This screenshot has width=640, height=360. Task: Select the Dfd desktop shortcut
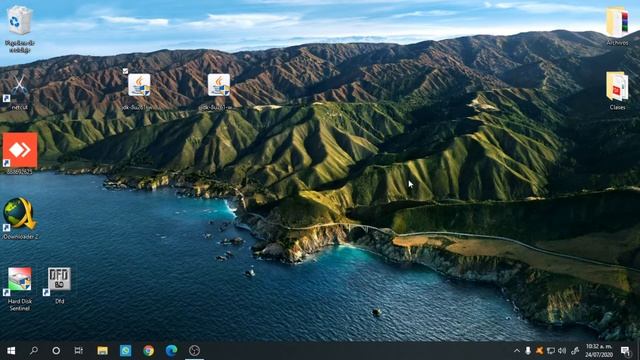click(59, 279)
